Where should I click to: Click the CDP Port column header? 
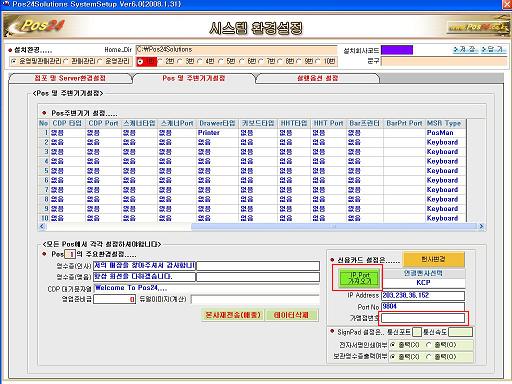pyautogui.click(x=103, y=123)
